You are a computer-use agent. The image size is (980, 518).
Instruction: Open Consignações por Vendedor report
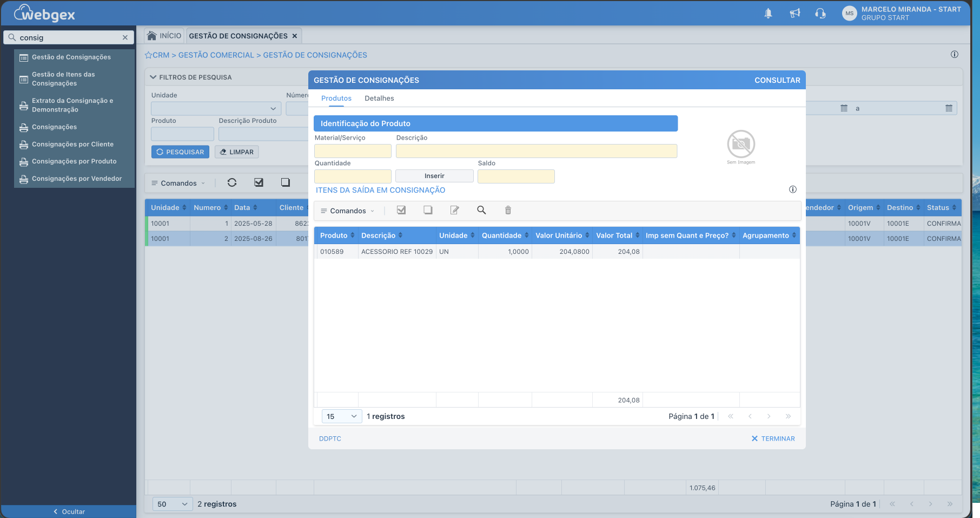click(x=77, y=179)
